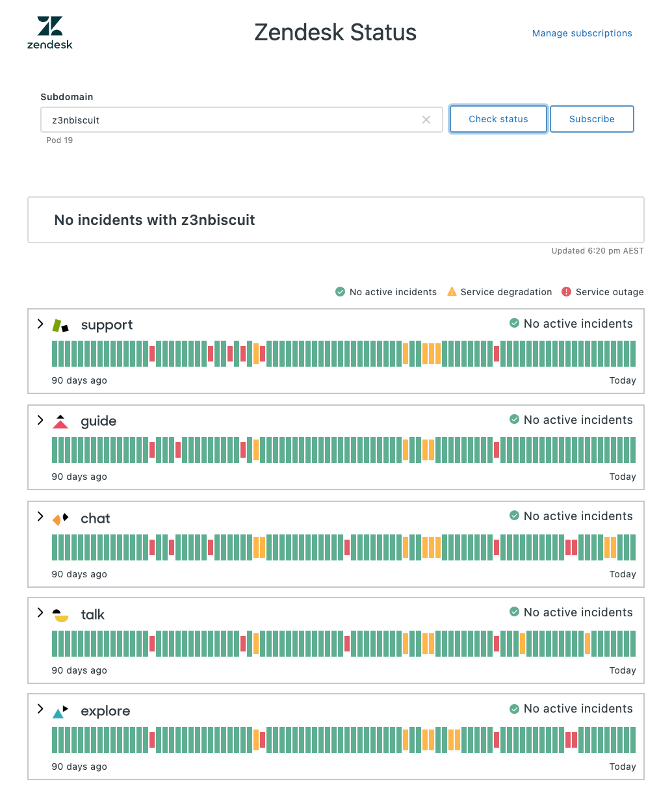Click the 'Zendesk Status' heading

pos(335,33)
